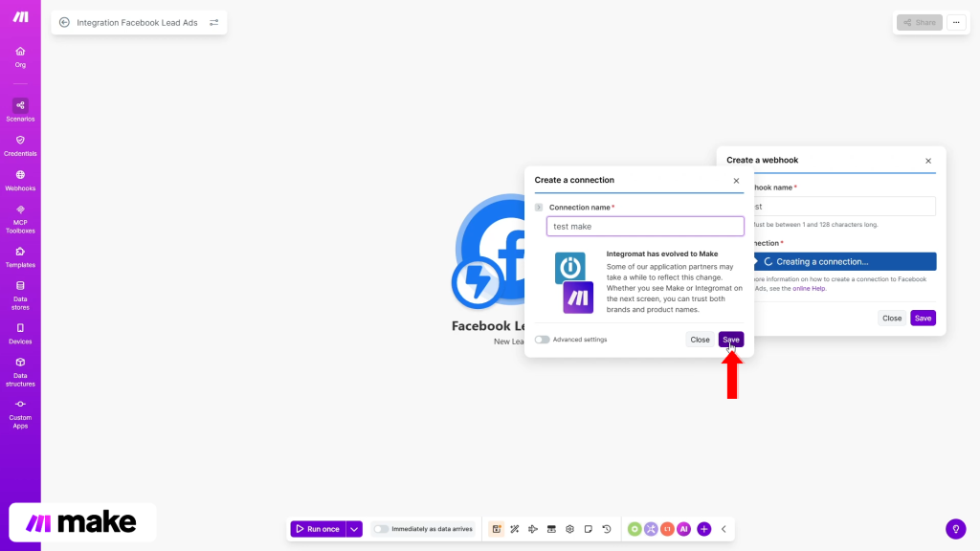The image size is (980, 551).
Task: Open scenario options sliders icon beside title
Action: (x=213, y=23)
